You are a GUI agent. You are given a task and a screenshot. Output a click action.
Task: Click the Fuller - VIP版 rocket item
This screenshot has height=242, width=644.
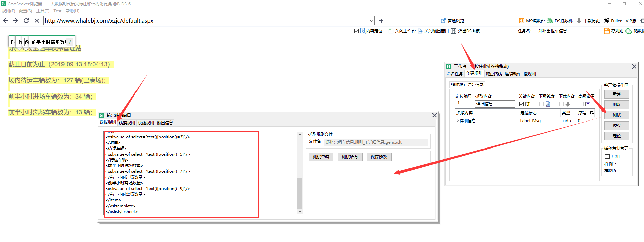tap(620, 21)
